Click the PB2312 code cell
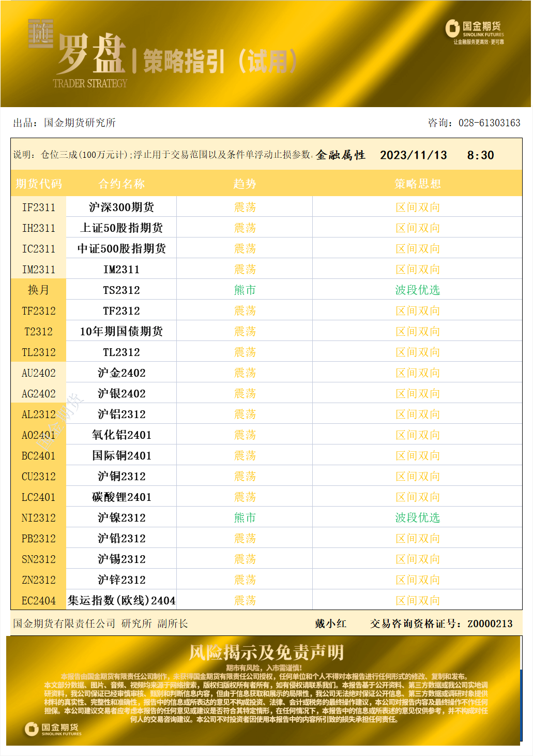 pyautogui.click(x=39, y=538)
